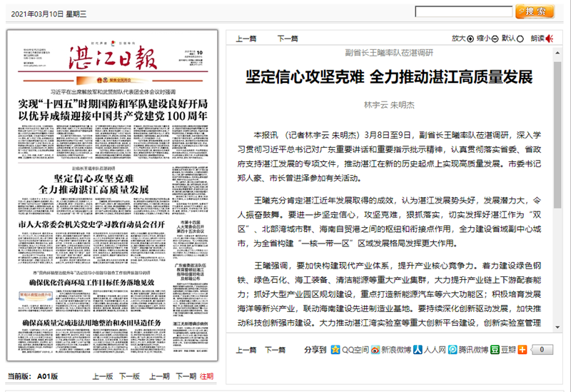The width and height of the screenshot is (571, 392).
Task: Click the article scrollbar down arrow
Action: click(557, 327)
